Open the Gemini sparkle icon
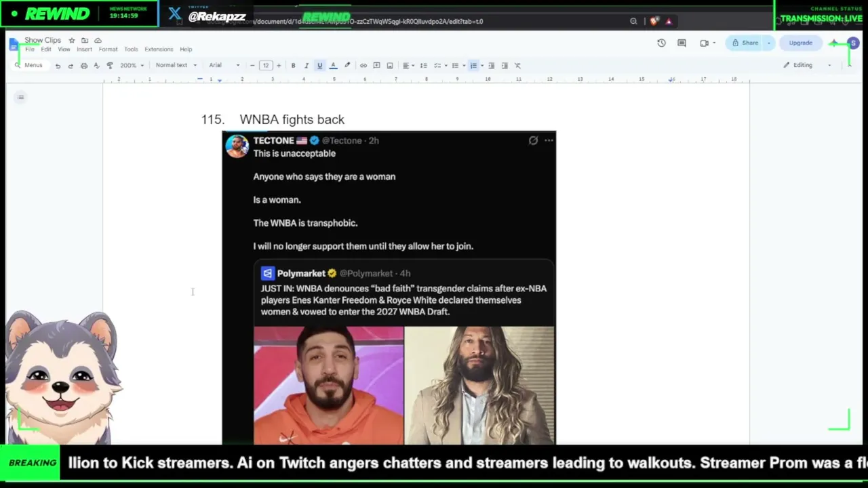This screenshot has height=488, width=868. pyautogui.click(x=834, y=43)
